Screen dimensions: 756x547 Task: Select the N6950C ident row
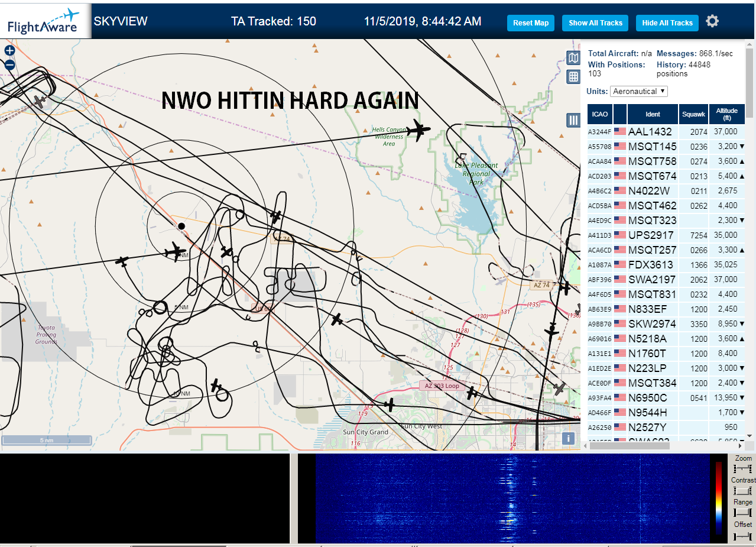click(x=666, y=397)
